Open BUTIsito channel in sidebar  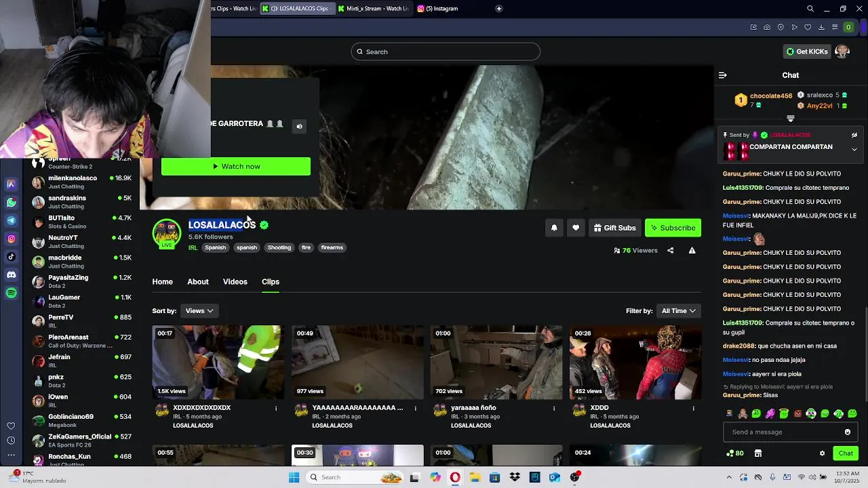click(82, 222)
